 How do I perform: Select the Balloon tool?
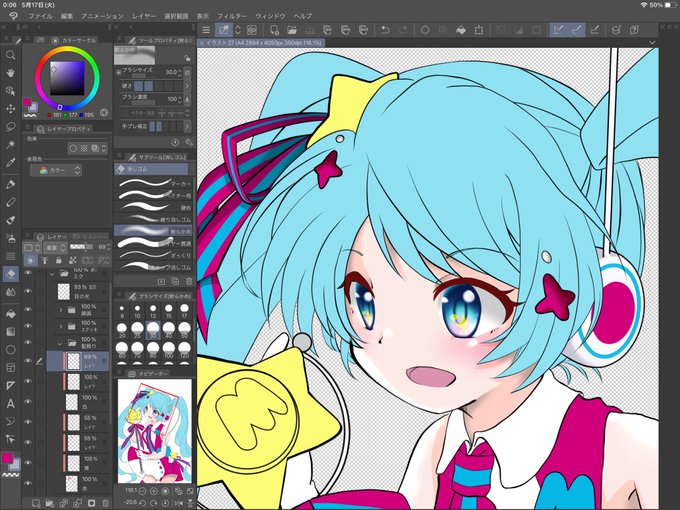11,422
